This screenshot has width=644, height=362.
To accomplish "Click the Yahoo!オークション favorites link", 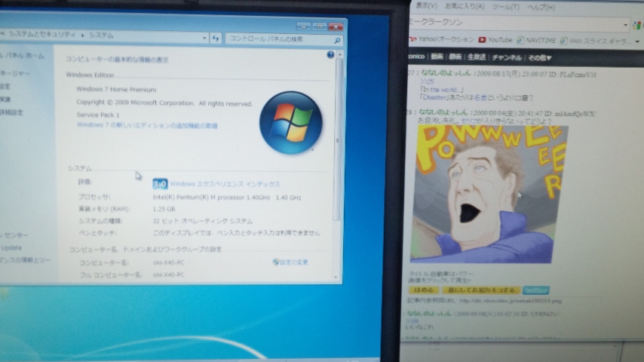I will point(446,39).
